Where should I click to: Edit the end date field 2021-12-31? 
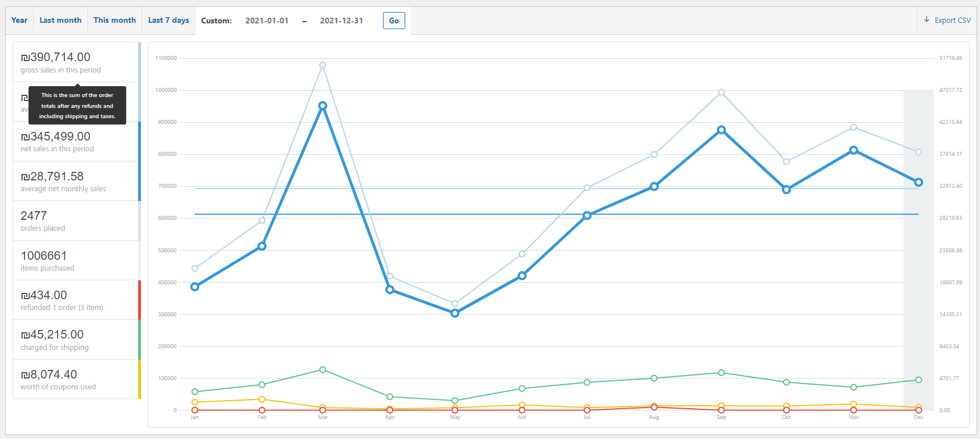[341, 21]
